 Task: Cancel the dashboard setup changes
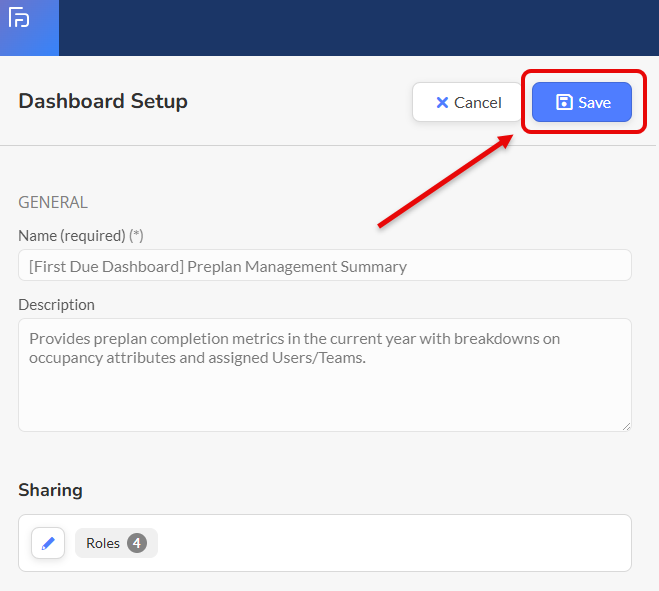click(468, 102)
